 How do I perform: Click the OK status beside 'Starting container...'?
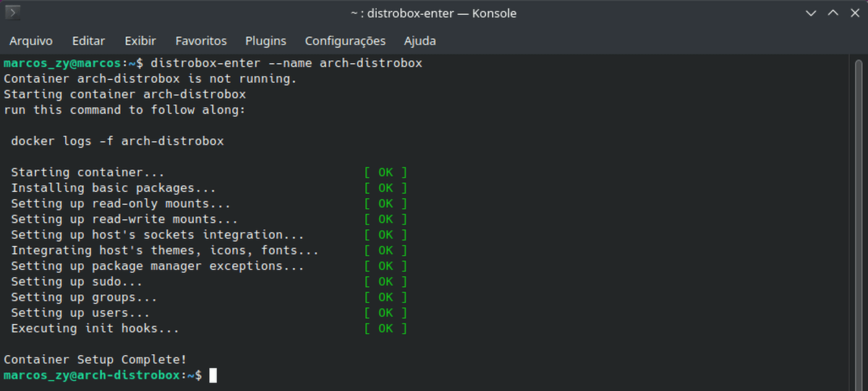[386, 172]
